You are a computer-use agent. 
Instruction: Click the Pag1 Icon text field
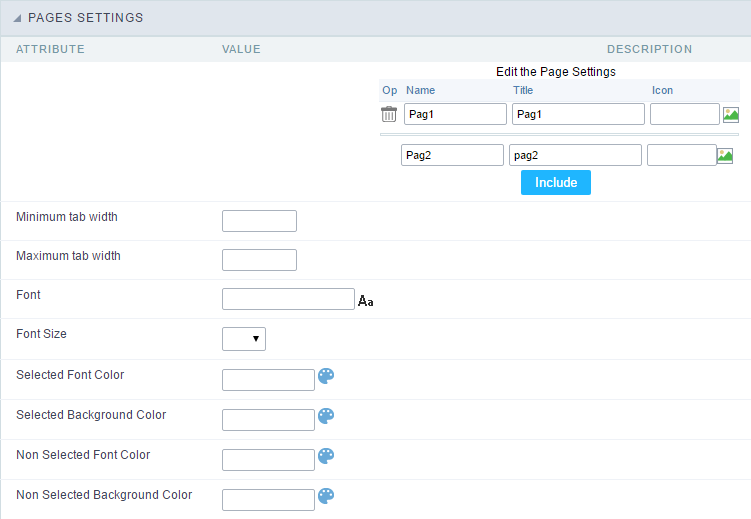pyautogui.click(x=684, y=114)
